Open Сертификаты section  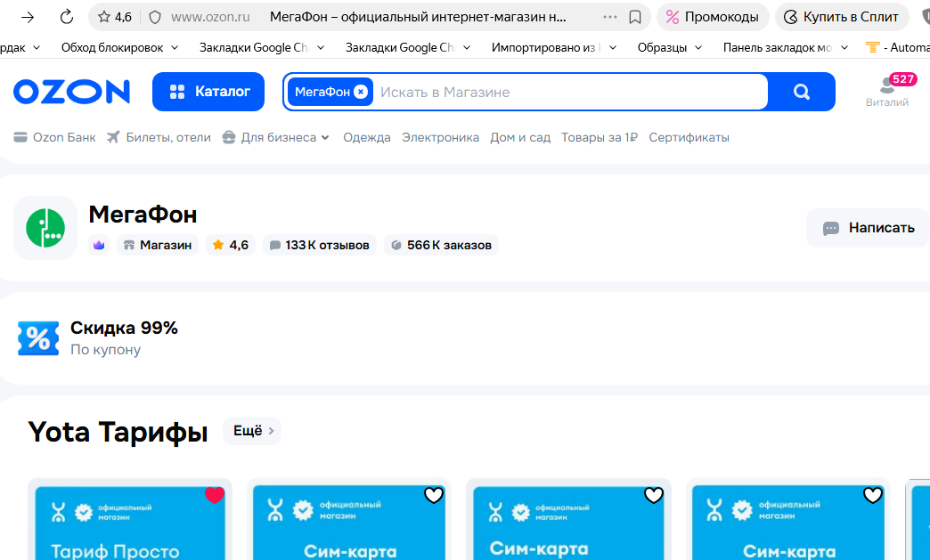pyautogui.click(x=689, y=137)
